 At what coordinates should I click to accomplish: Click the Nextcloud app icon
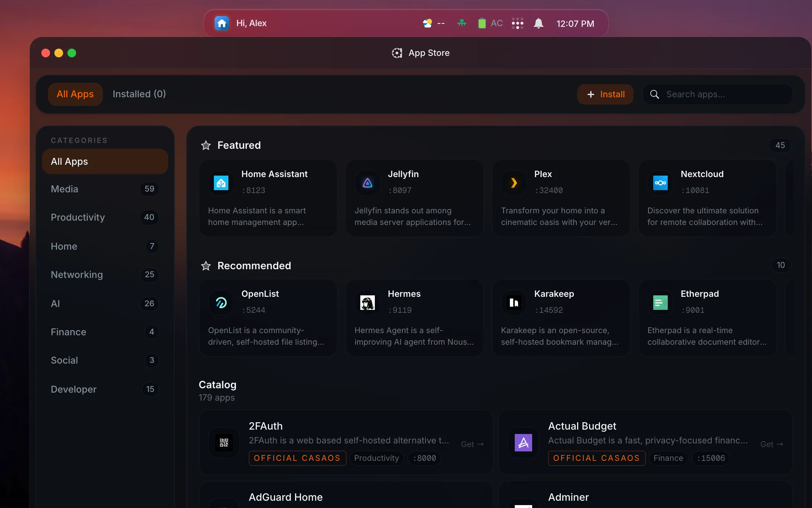pyautogui.click(x=660, y=183)
